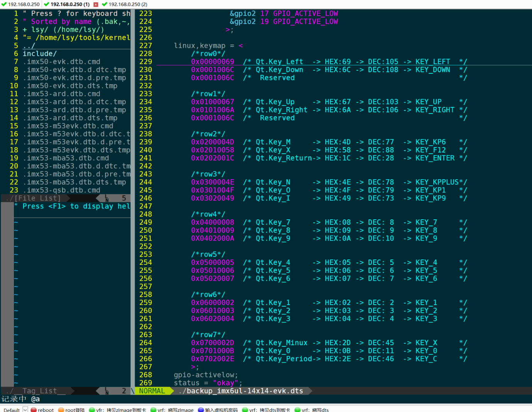Click the blue 输入虚拟机密码 button icon

[x=201, y=410]
